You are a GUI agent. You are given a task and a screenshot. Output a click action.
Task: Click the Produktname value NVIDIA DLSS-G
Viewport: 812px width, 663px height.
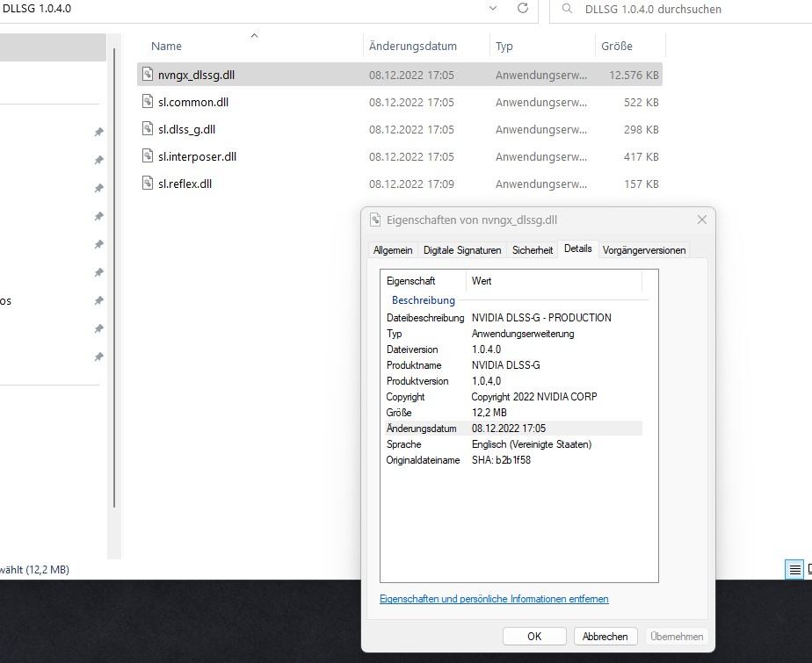pos(505,365)
